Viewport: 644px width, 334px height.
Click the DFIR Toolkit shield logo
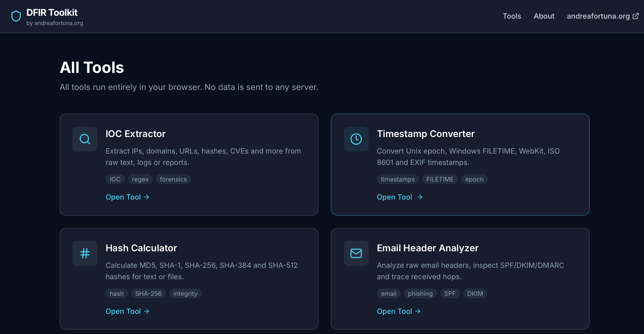click(x=16, y=16)
